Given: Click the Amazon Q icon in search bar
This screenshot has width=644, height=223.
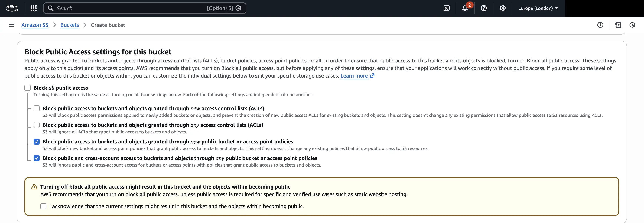Looking at the screenshot, I should point(238,8).
